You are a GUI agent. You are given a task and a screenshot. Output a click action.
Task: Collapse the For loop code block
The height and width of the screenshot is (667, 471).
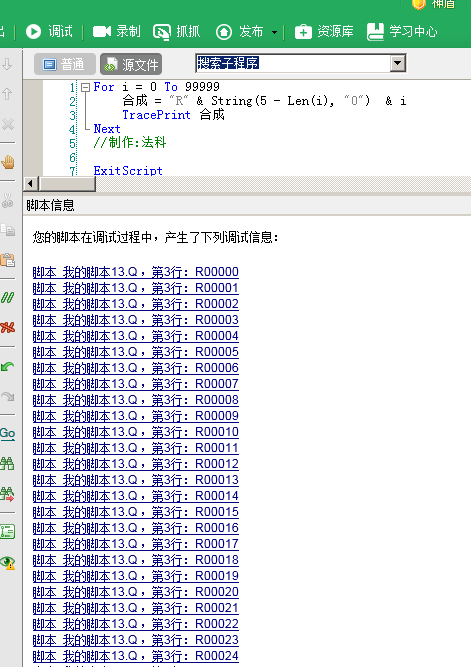click(86, 87)
